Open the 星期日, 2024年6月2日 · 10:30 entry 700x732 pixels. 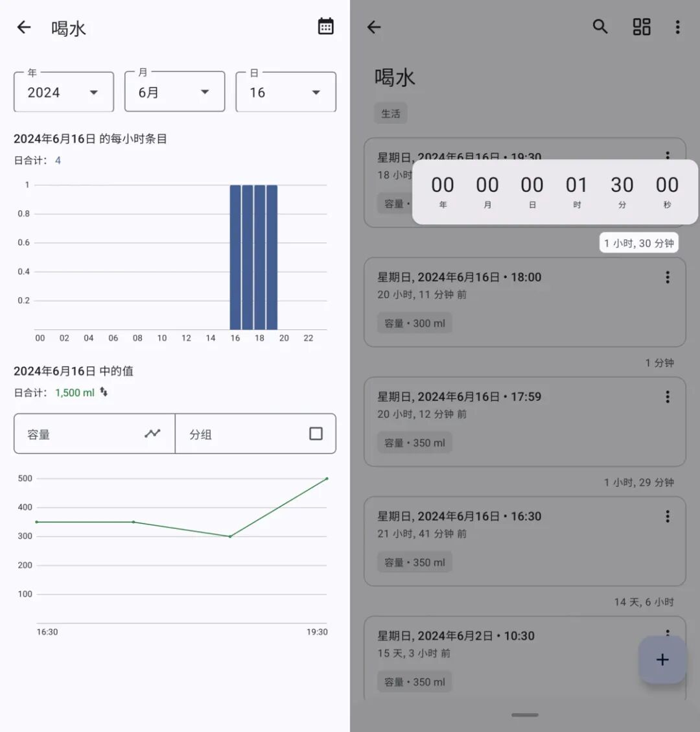[x=525, y=658]
